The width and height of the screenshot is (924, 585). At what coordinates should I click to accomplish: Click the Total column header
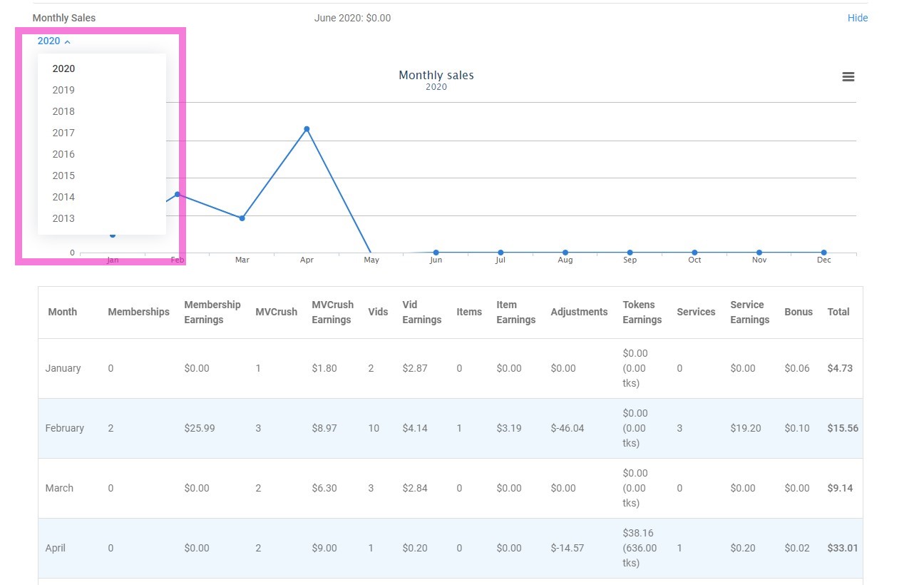(838, 312)
